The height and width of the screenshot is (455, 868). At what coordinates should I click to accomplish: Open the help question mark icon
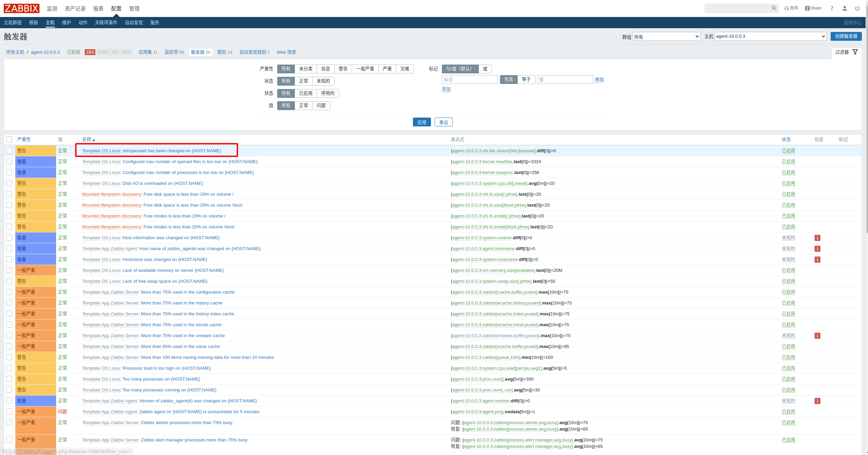(x=832, y=8)
